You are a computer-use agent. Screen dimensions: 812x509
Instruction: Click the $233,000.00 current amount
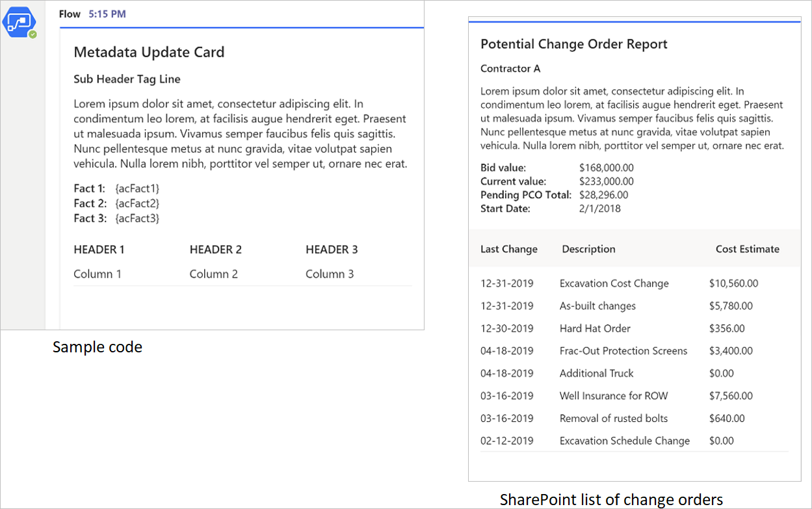click(x=607, y=181)
